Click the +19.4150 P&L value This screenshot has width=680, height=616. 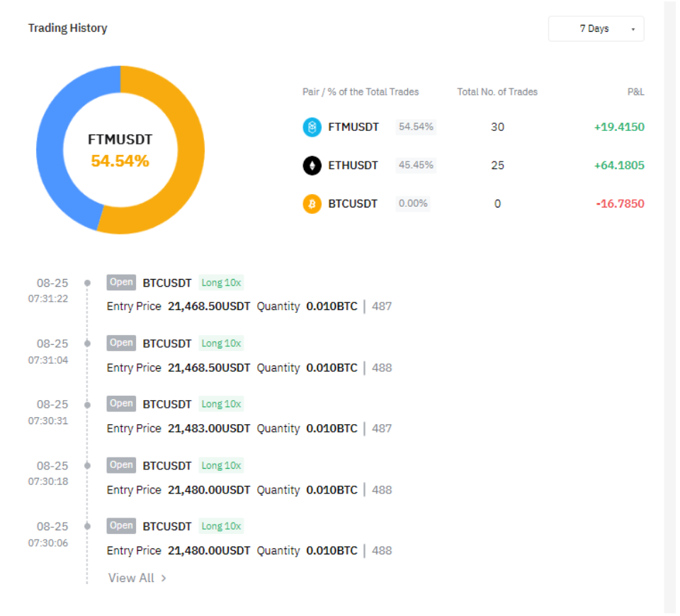tap(619, 127)
